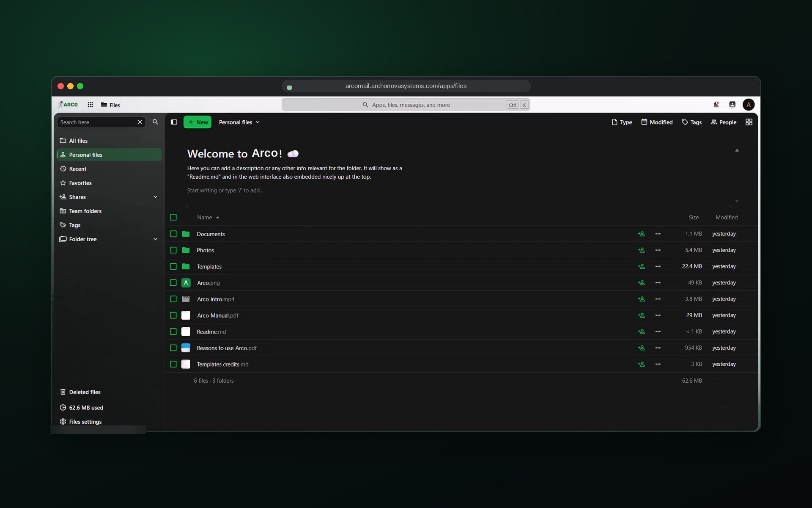
Task: Open the contacts icon in header
Action: (732, 105)
